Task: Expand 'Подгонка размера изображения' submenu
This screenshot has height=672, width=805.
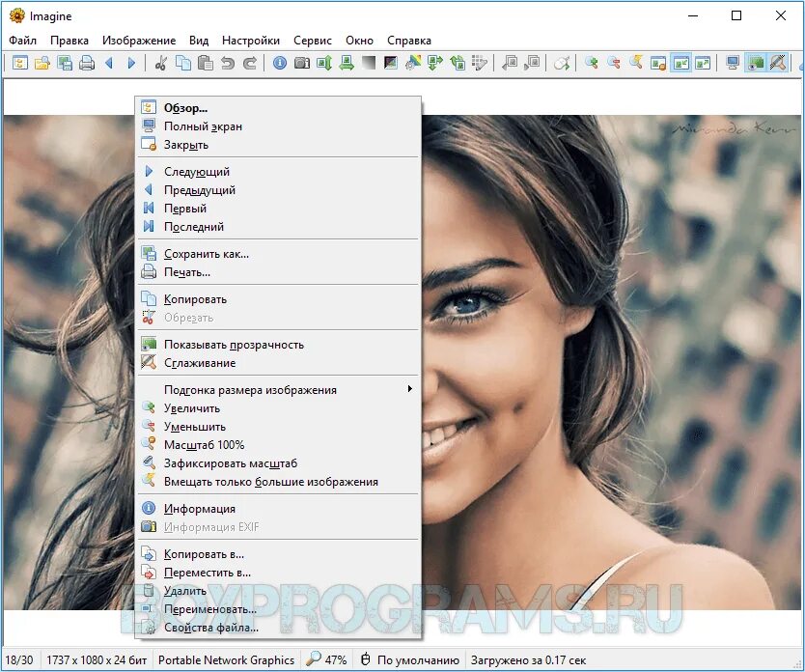Action: point(278,390)
